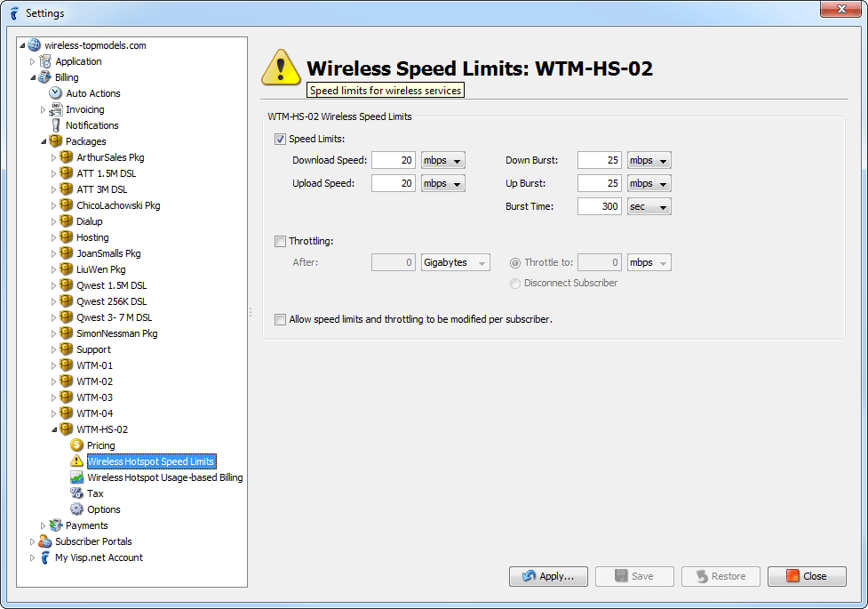The image size is (868, 609).
Task: Click the Close button at bottom
Action: coord(807,576)
